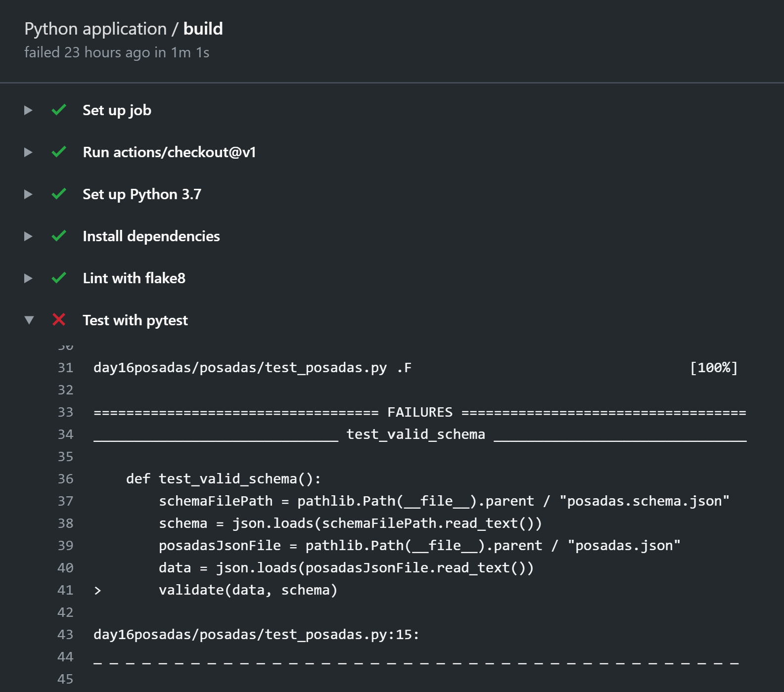
Task: Click the Install dependencies step label
Action: 151,236
